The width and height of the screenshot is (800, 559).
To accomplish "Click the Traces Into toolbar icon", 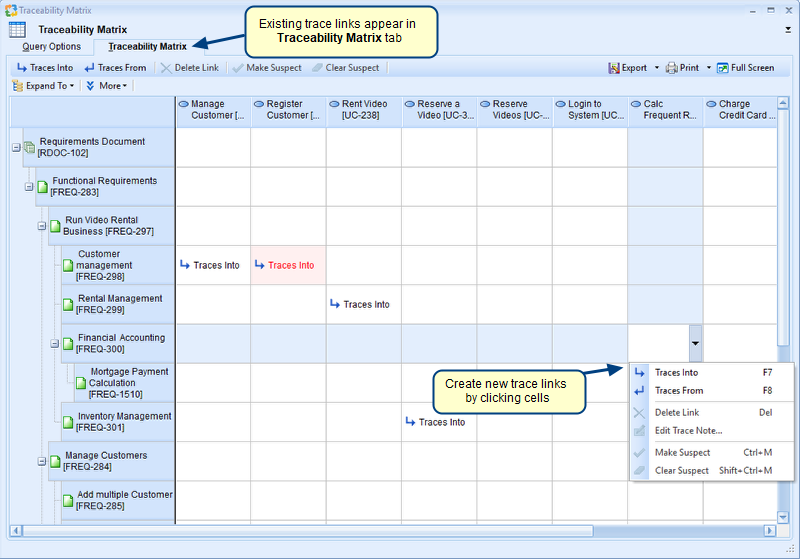I will pyautogui.click(x=22, y=68).
